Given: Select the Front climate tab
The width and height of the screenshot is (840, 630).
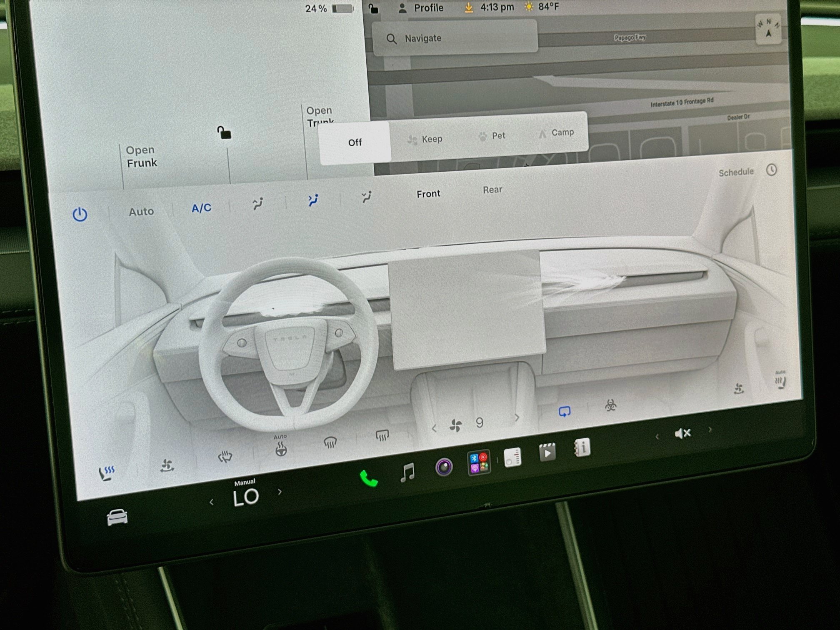Looking at the screenshot, I should (428, 194).
